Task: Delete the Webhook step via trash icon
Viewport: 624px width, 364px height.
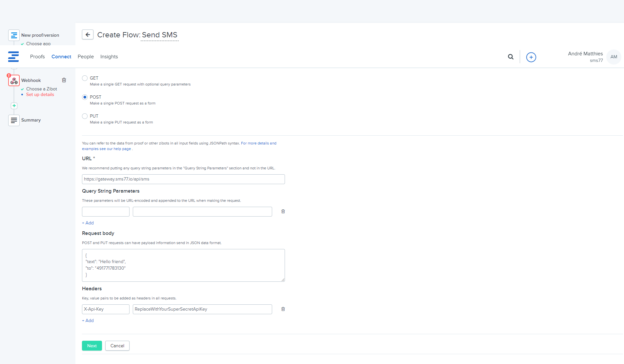Action: (x=64, y=80)
